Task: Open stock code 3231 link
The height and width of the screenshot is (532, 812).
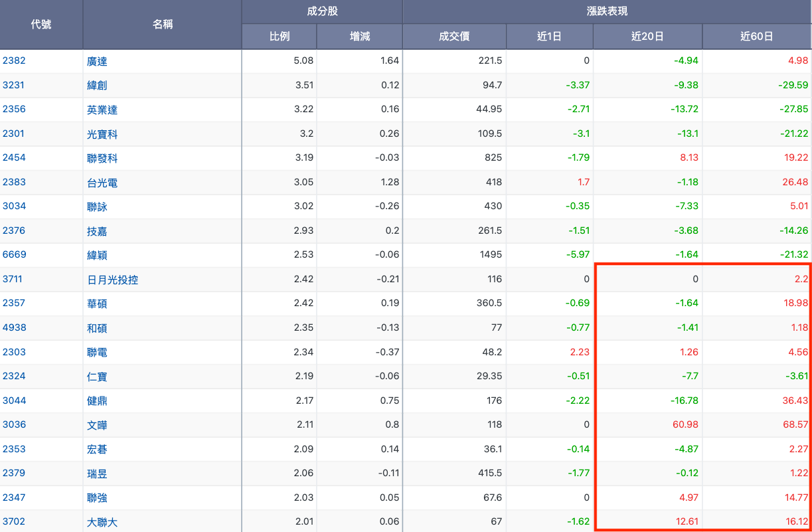Action: click(14, 85)
